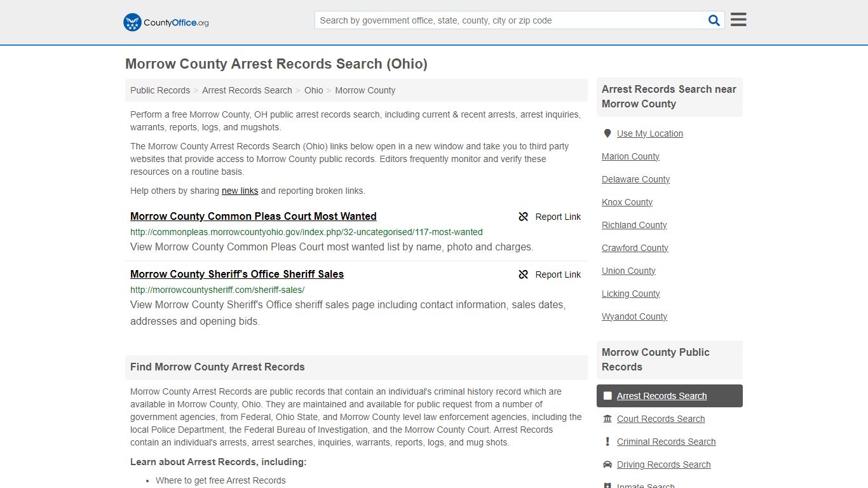The width and height of the screenshot is (868, 488).
Task: Open Crawford County link
Action: pyautogui.click(x=635, y=248)
